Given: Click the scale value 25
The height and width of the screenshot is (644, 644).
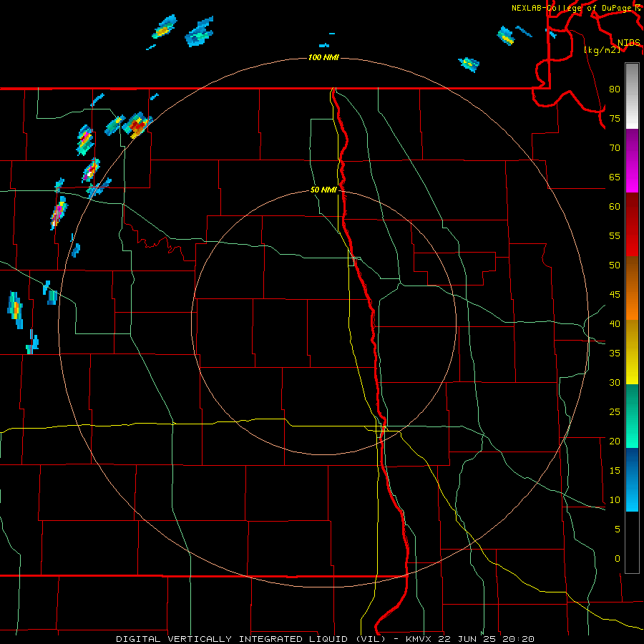Looking at the screenshot, I should (x=615, y=412).
